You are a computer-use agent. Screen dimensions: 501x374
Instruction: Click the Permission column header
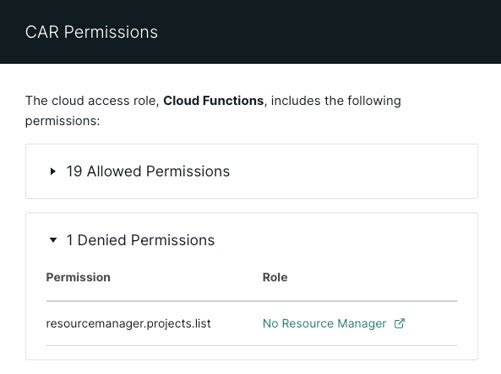coord(78,277)
